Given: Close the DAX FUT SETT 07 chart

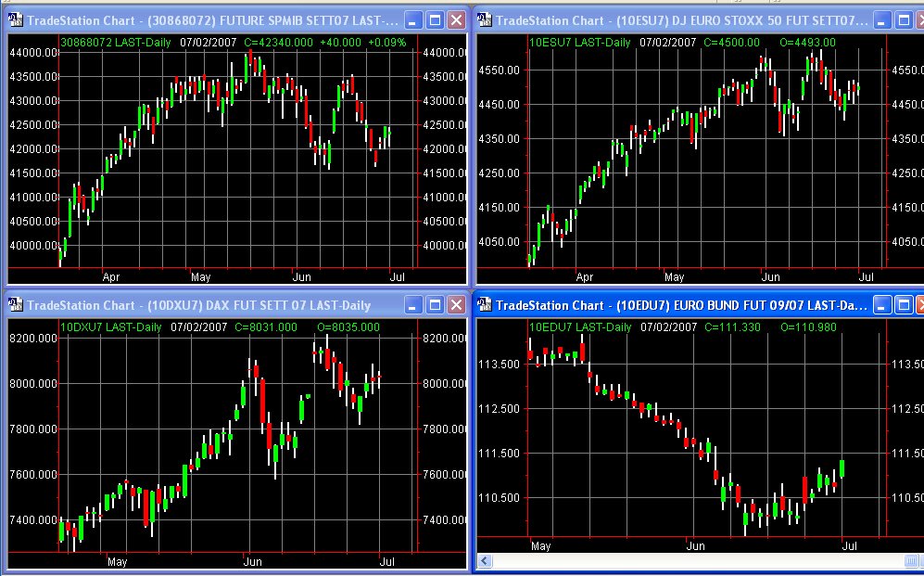Looking at the screenshot, I should (x=456, y=305).
